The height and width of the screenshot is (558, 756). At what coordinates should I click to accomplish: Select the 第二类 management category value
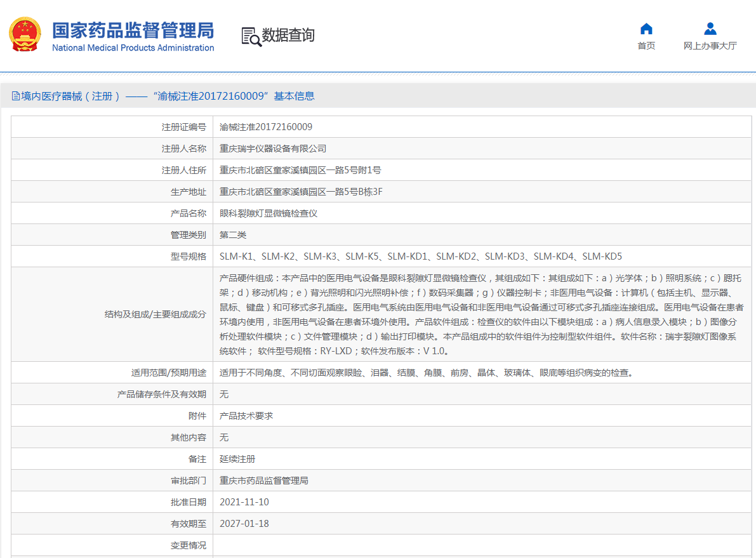point(233,235)
